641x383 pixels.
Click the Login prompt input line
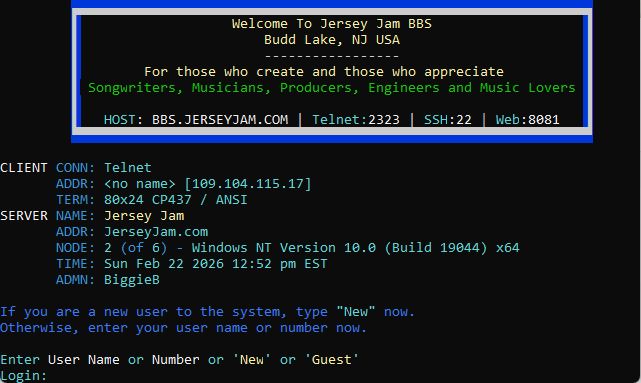click(x=24, y=376)
